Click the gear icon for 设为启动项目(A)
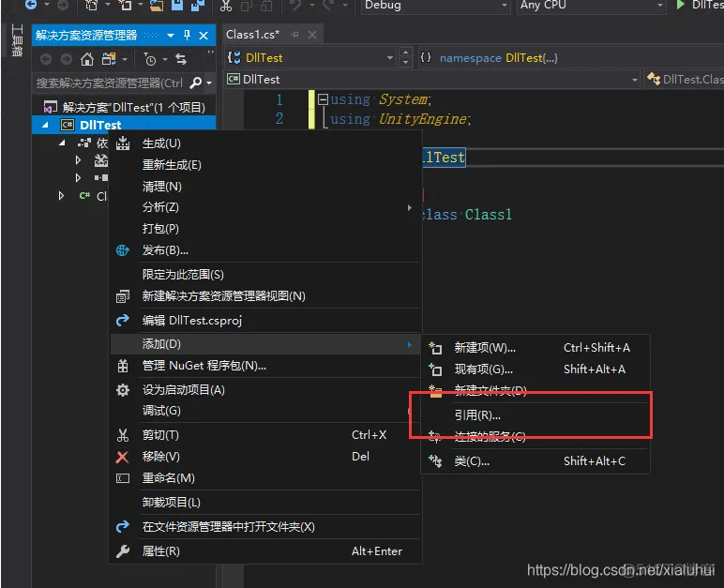The image size is (724, 588). coord(122,390)
